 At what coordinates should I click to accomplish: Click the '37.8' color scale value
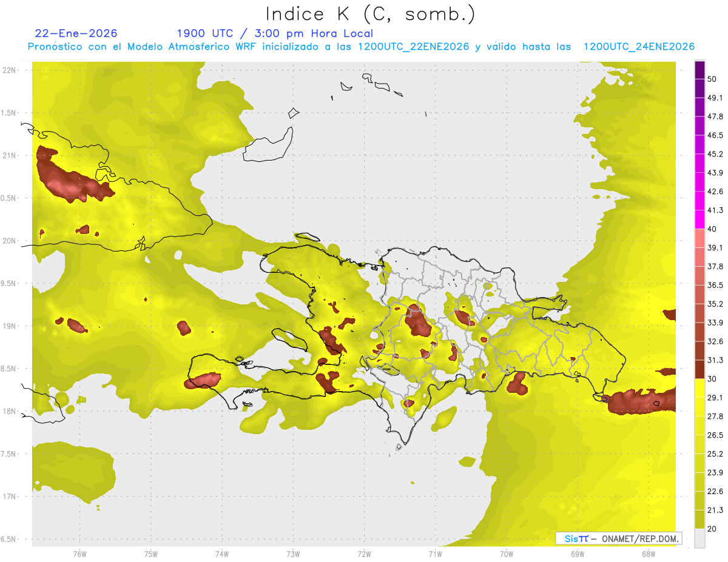pyautogui.click(x=715, y=267)
